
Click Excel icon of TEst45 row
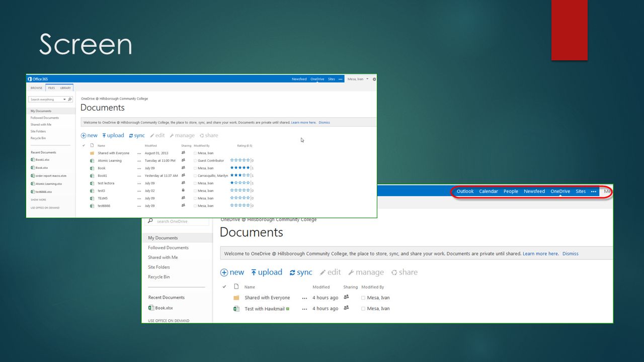[92, 199]
